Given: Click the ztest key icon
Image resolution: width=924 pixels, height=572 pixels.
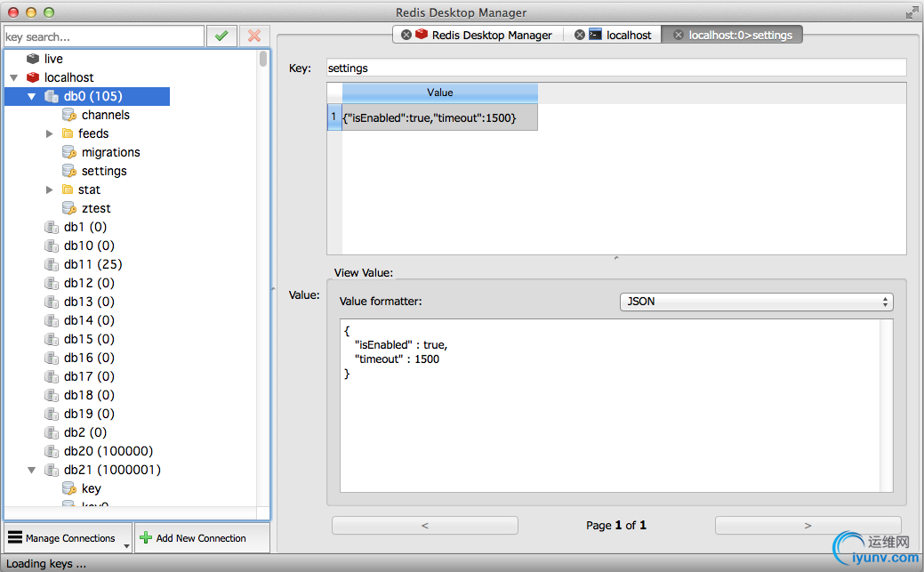Looking at the screenshot, I should click(x=69, y=208).
